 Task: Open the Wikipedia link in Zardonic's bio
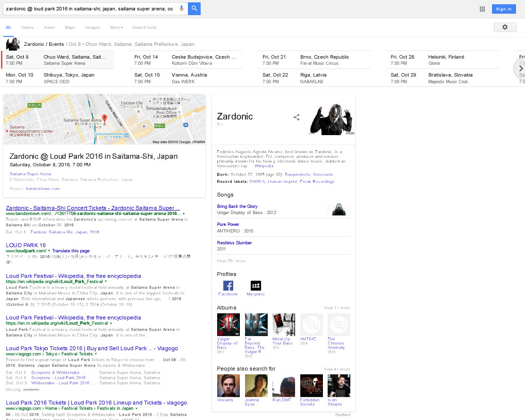pos(264,166)
